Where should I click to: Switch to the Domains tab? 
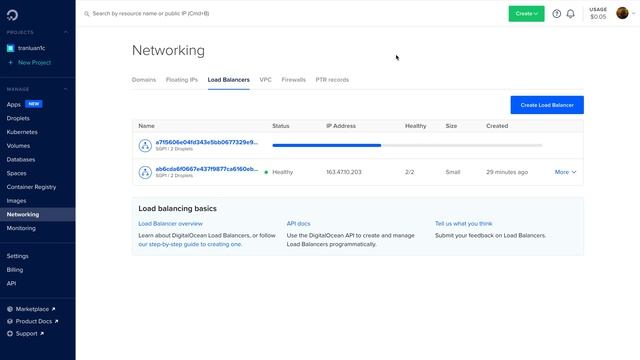tap(144, 80)
